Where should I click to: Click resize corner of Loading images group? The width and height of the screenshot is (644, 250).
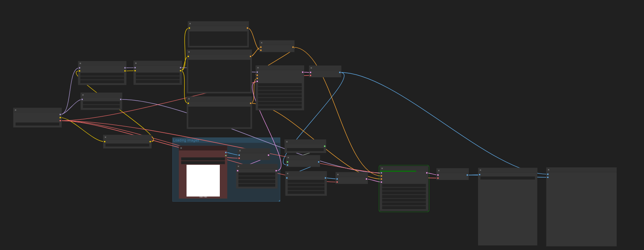[x=279, y=200]
